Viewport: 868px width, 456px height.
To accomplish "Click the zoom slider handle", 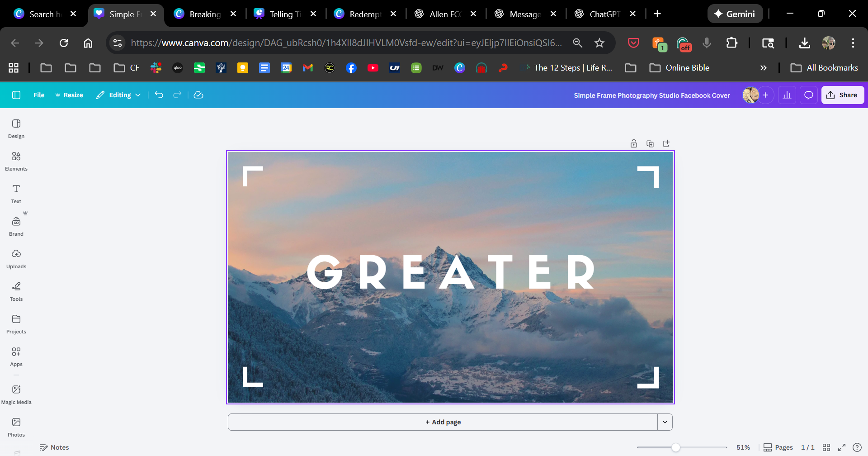I will (675, 447).
